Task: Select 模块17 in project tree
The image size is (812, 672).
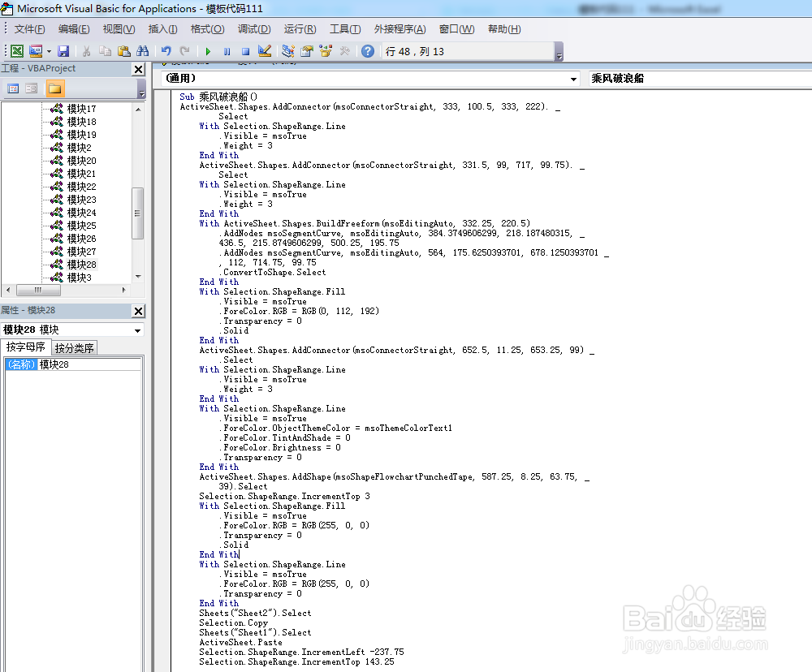Action: coord(81,109)
